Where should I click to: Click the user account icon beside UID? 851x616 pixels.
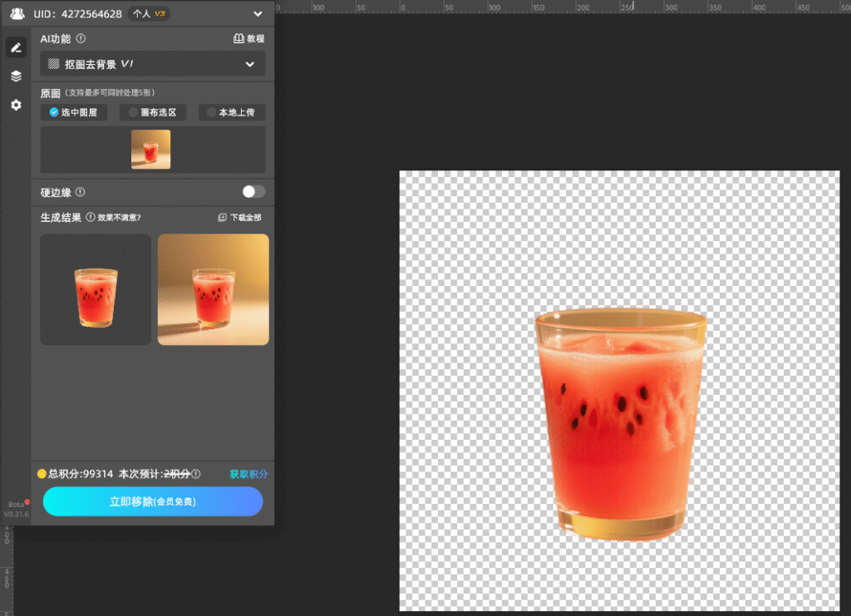pos(17,14)
